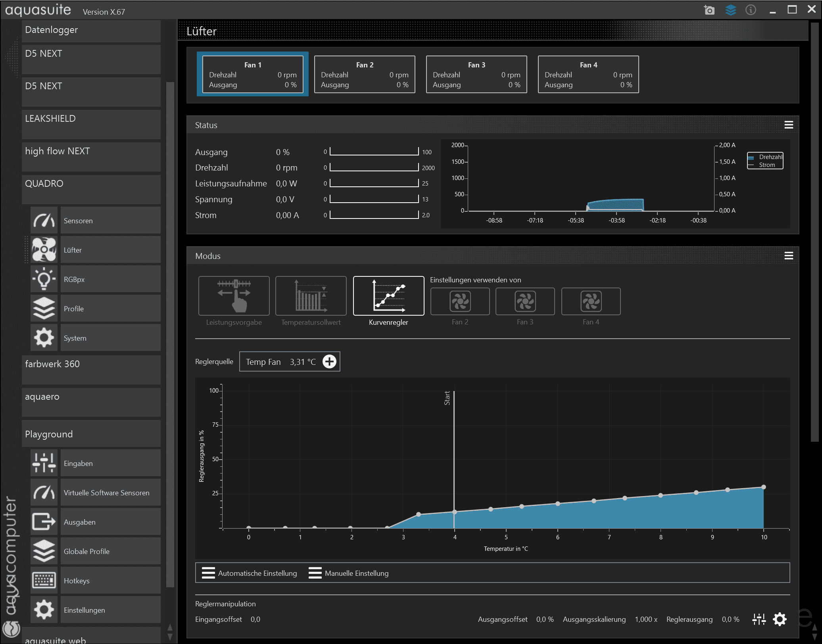This screenshot has height=644, width=822.
Task: Open the Einstellungen gear icon in sidebar
Action: point(44,610)
